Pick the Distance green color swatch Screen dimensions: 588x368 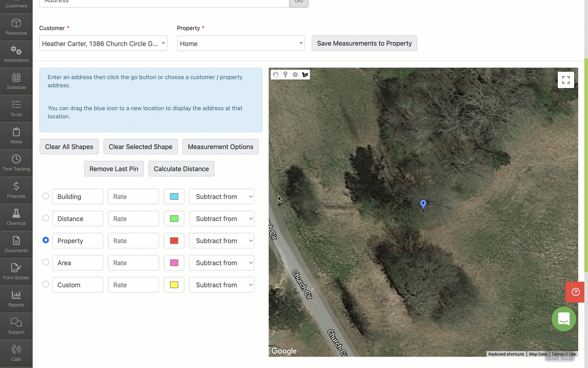pos(174,219)
